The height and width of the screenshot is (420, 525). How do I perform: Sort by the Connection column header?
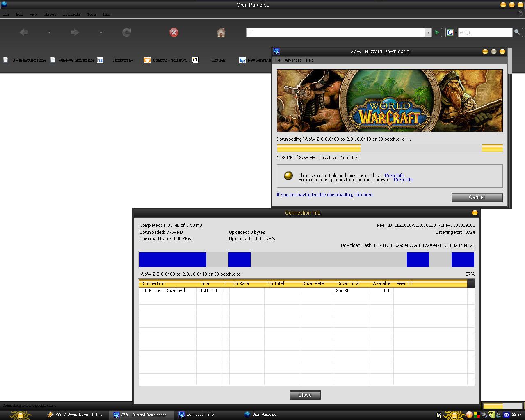click(x=167, y=283)
